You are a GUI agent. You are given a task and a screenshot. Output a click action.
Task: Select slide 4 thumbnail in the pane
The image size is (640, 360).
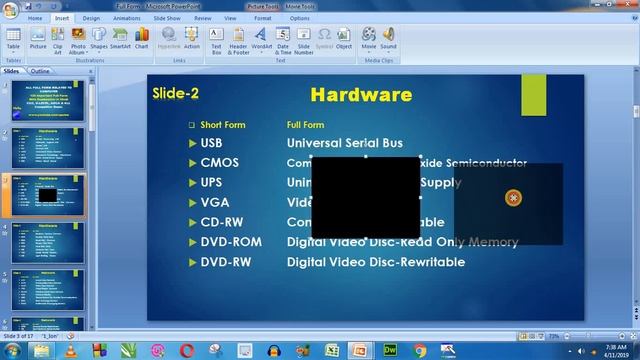pos(48,243)
